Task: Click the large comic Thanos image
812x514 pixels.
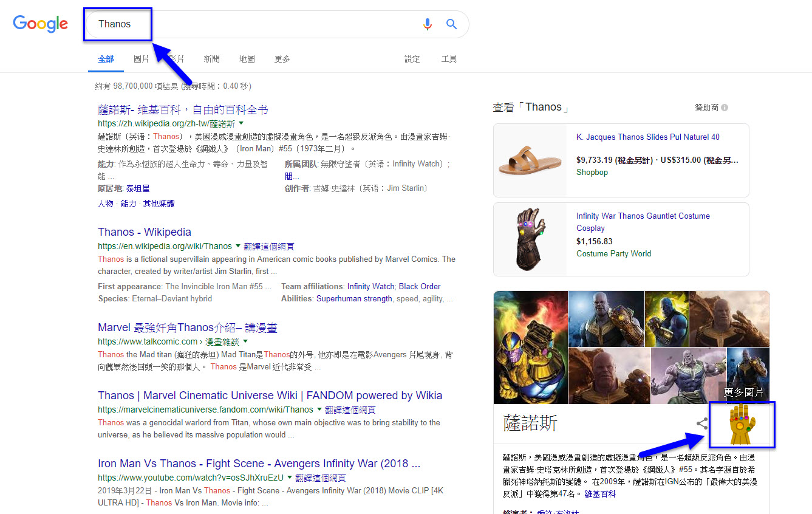Action: 531,348
